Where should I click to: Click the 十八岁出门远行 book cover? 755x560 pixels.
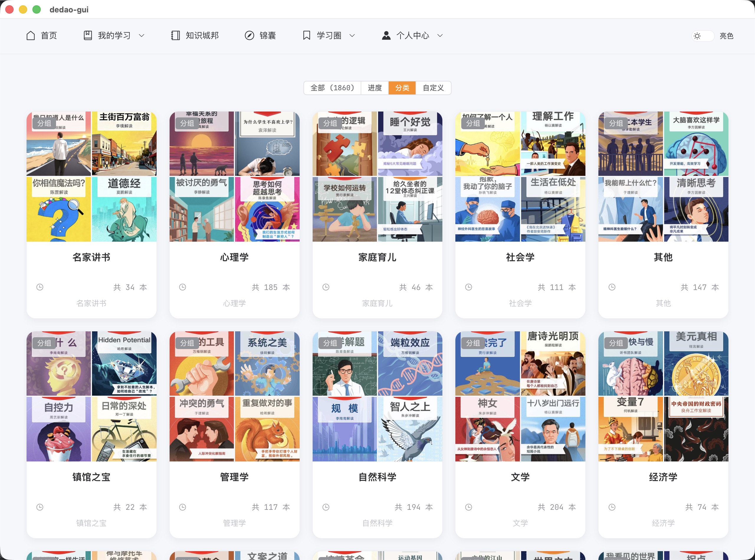[553, 429]
